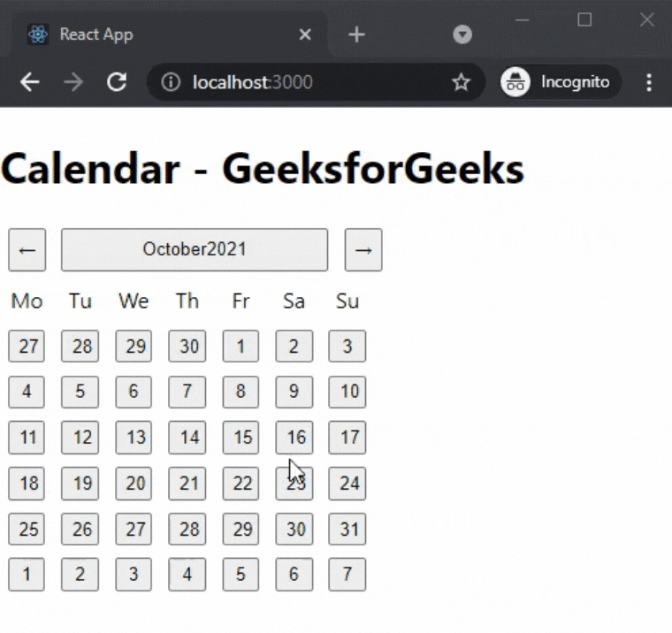
Task: Click the browser back arrow
Action: [x=30, y=82]
